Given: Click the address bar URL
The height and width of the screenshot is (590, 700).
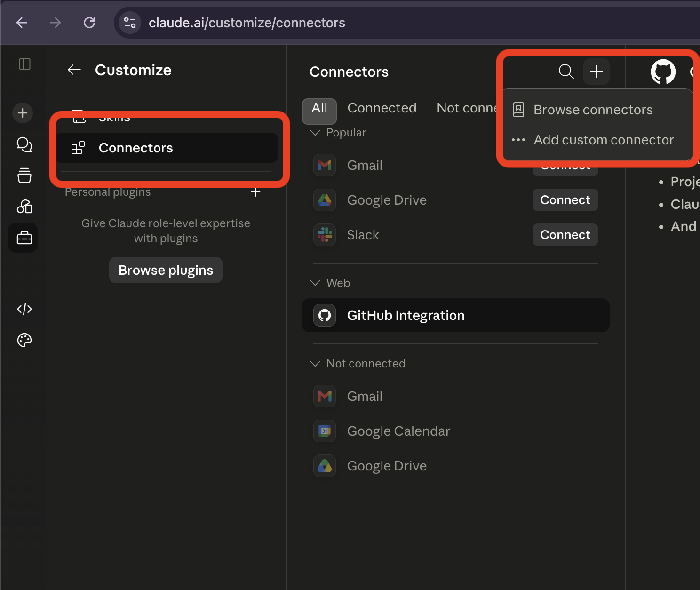Looking at the screenshot, I should coord(247,23).
